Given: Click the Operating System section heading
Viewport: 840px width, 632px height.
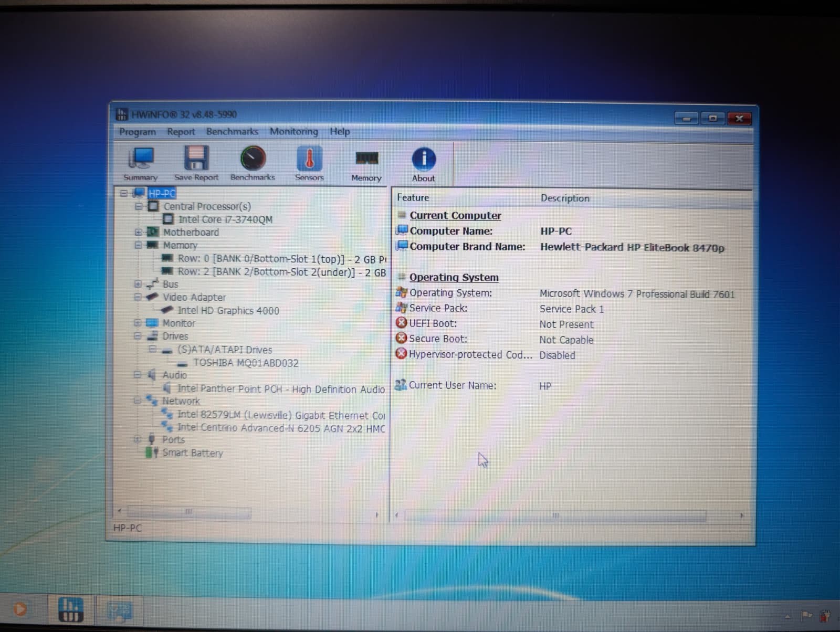Looking at the screenshot, I should click(454, 277).
